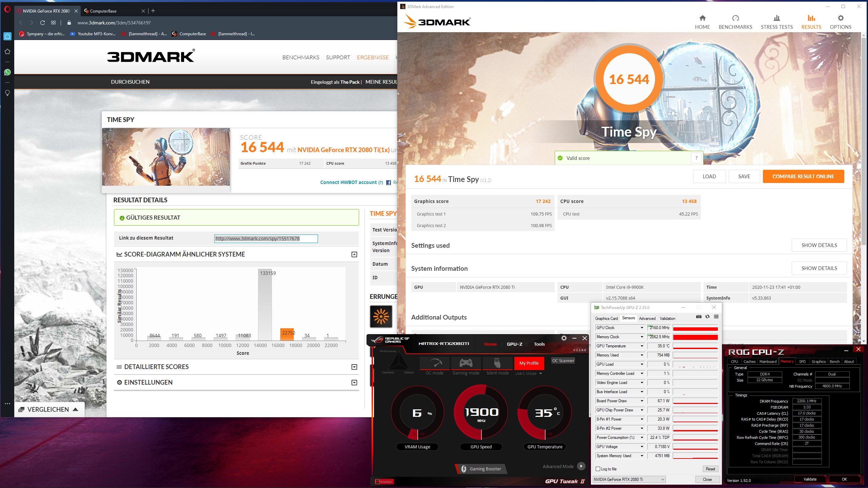The width and height of the screenshot is (868, 488).
Task: Enable Log to file checkbox
Action: pyautogui.click(x=598, y=469)
